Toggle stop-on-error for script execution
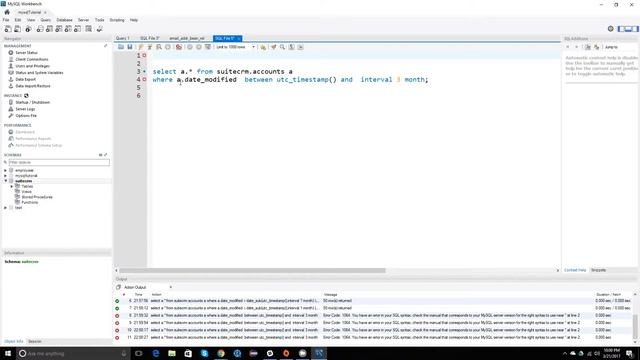Viewport: 640px width, 360px height. [x=179, y=47]
